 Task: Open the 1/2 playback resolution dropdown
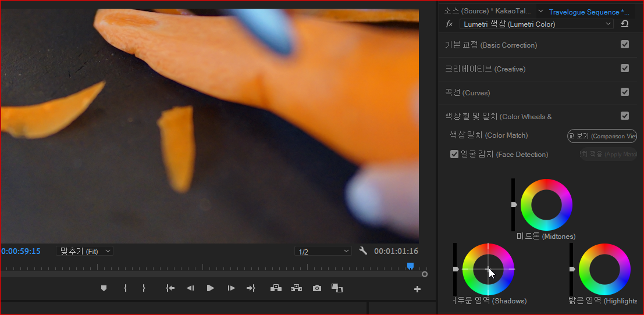tap(323, 252)
